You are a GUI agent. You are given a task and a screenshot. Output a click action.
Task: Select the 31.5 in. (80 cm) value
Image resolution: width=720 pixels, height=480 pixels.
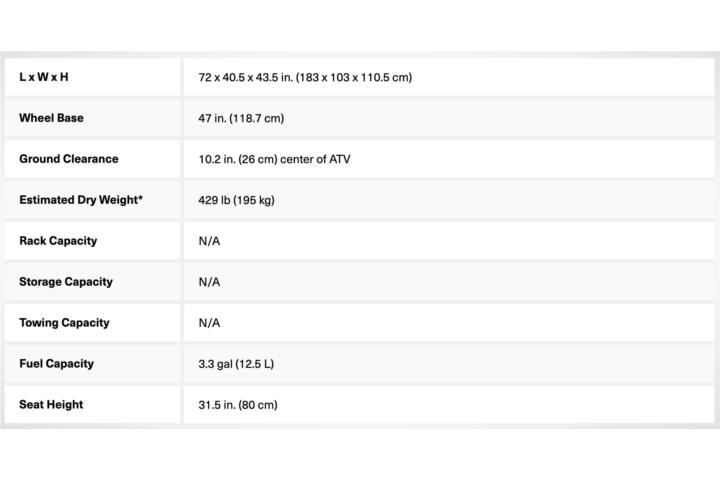pyautogui.click(x=238, y=405)
